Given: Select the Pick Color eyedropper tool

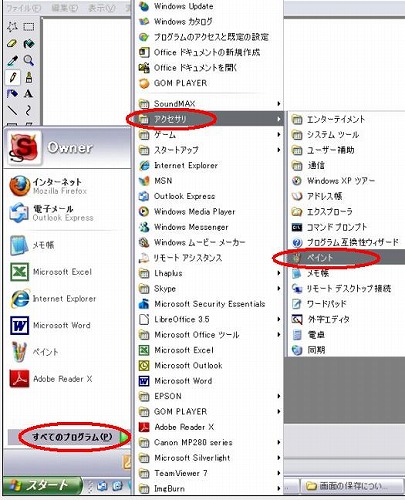Looking at the screenshot, I should click(x=12, y=60).
